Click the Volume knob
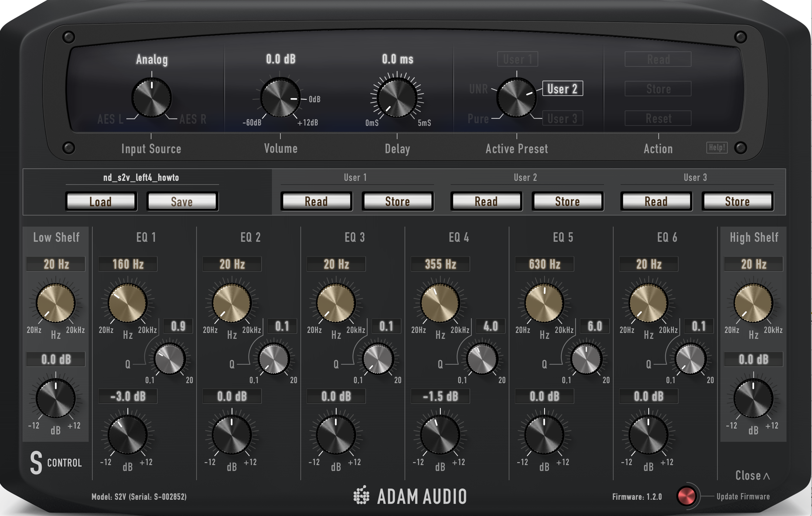The height and width of the screenshot is (516, 812). 280,98
